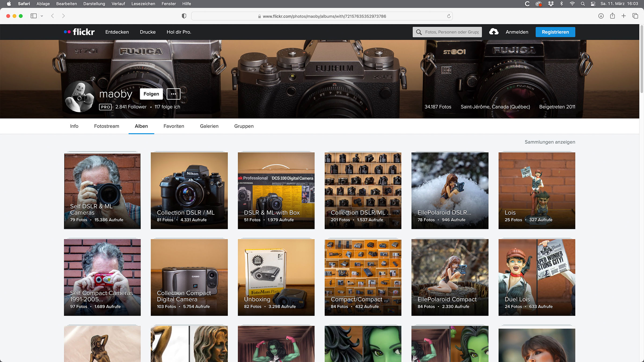Open Collection Compact Digital Camera album
Screen dimensions: 644x362
[189, 277]
